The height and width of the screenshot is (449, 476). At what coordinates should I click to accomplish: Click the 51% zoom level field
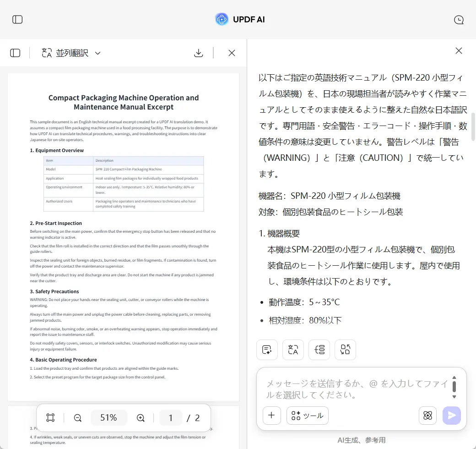(x=108, y=418)
